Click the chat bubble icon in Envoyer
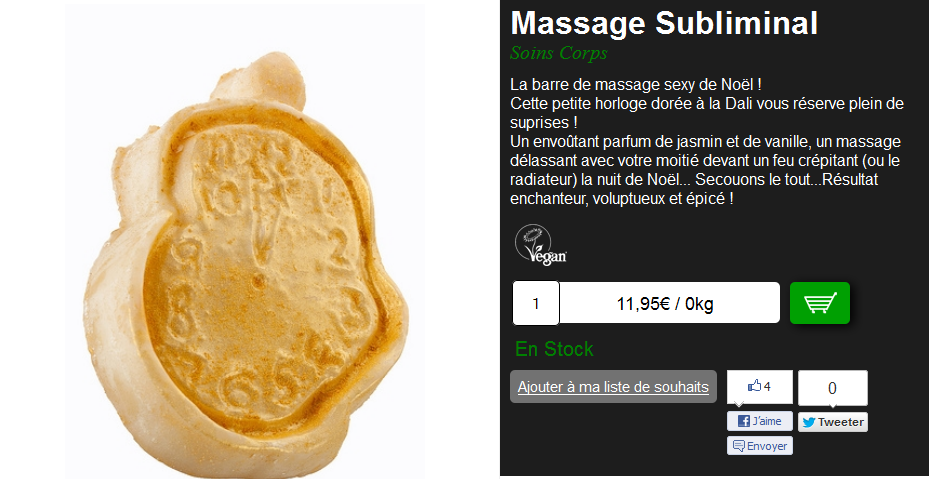The width and height of the screenshot is (929, 479). tap(738, 446)
